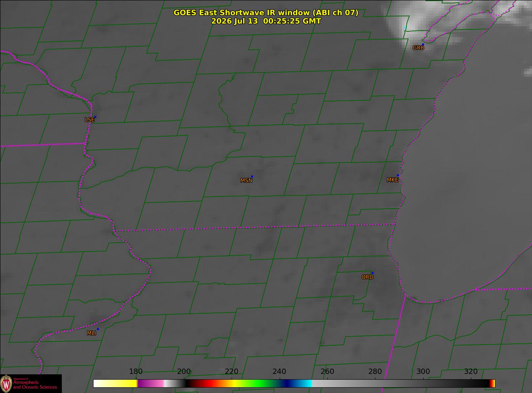Click the 240 tick label on colorbar
The width and height of the screenshot is (532, 393).
click(x=279, y=372)
